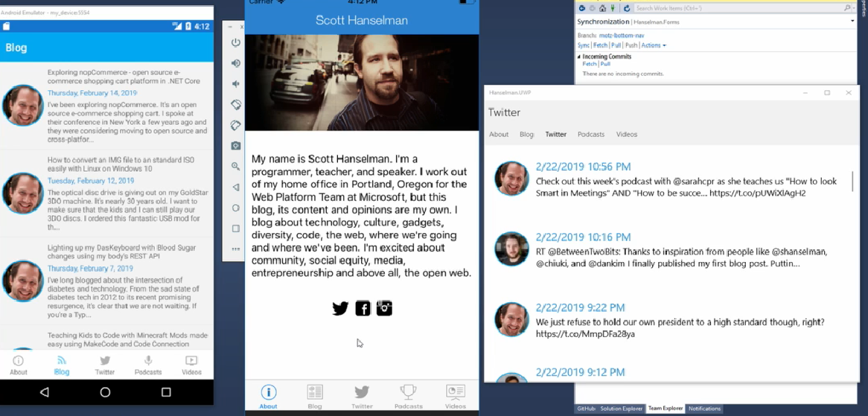Click the motz-bottom-nav branch link
Viewport: 868px width, 416px height.
tap(622, 36)
